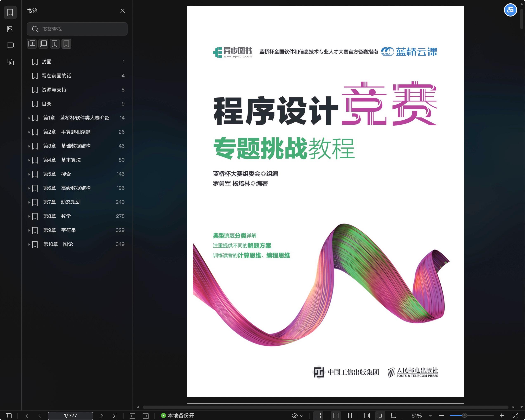Click the scroll left arrow
The width and height of the screenshot is (525, 420).
click(138, 407)
